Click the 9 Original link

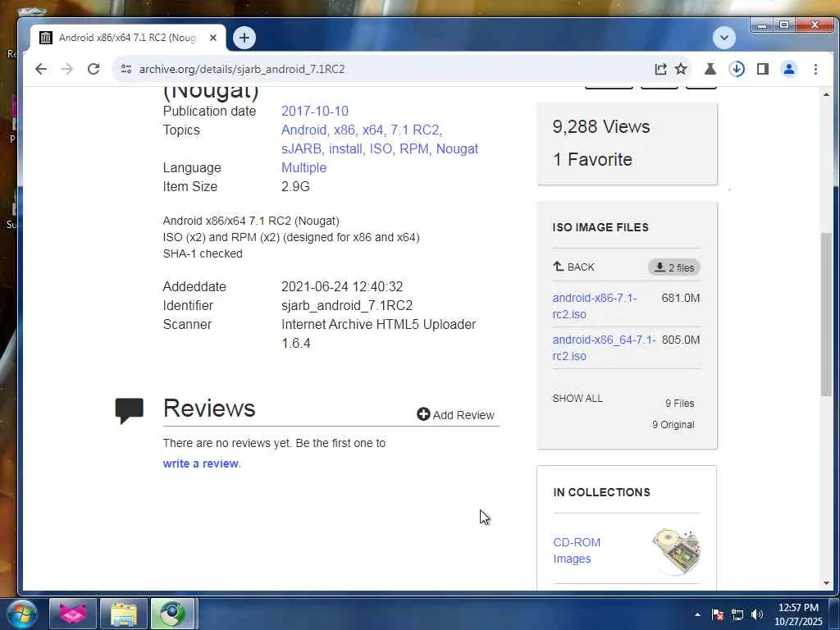[x=673, y=424]
